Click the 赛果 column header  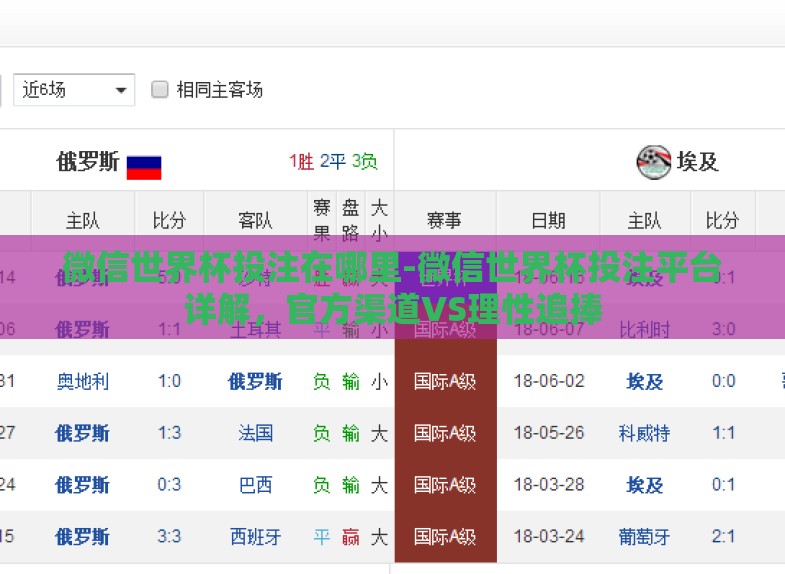click(321, 220)
